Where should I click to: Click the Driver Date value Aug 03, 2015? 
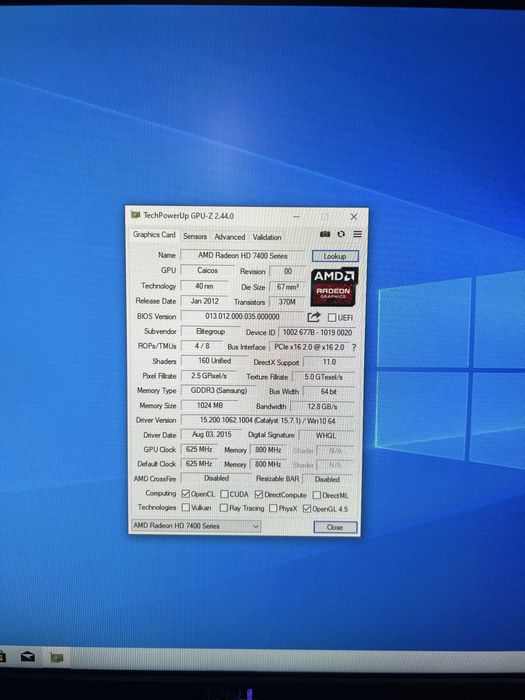212,434
